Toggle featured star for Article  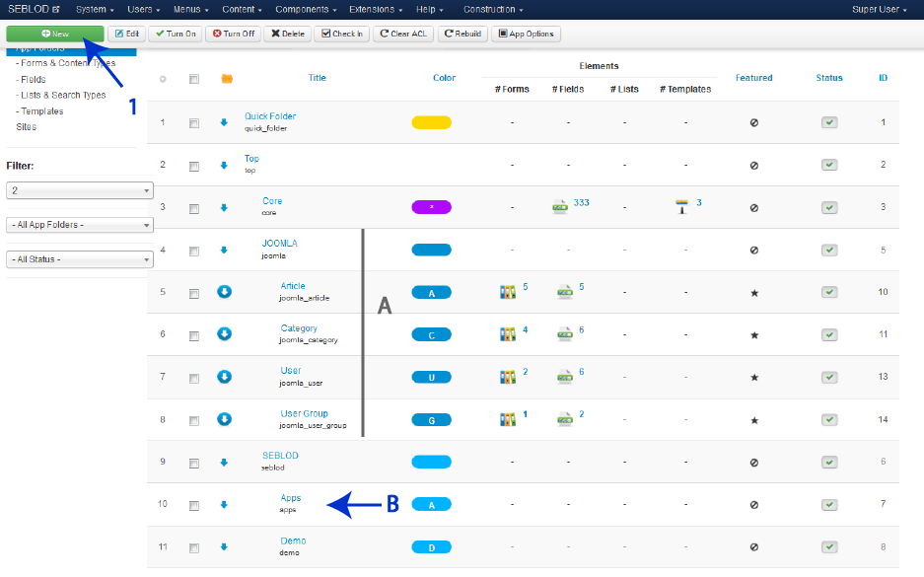(754, 293)
